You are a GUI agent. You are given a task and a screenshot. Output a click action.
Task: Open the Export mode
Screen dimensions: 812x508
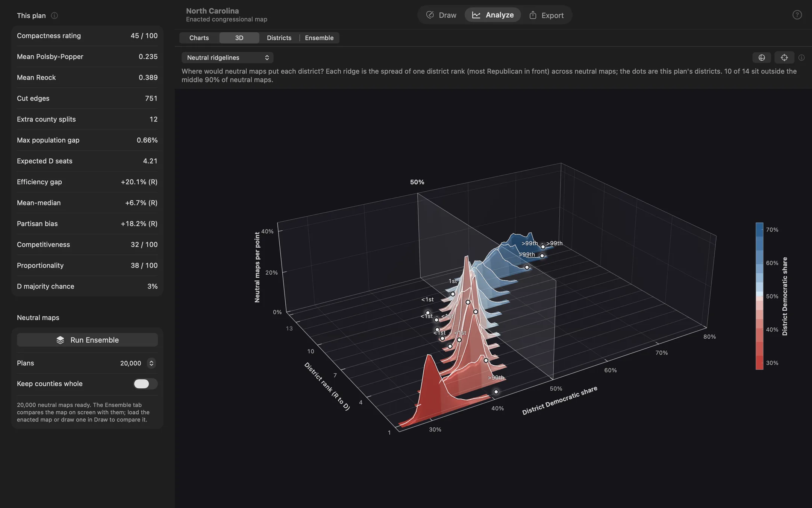(546, 15)
